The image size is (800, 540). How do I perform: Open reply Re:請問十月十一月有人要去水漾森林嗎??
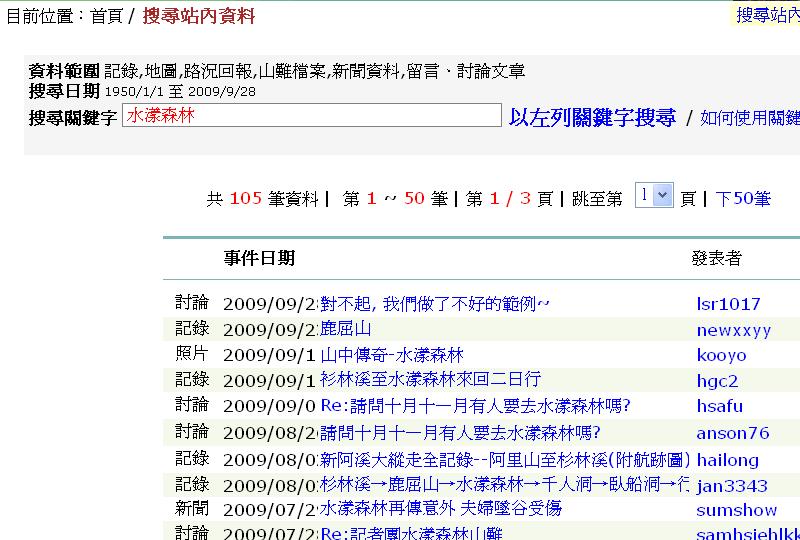point(475,406)
